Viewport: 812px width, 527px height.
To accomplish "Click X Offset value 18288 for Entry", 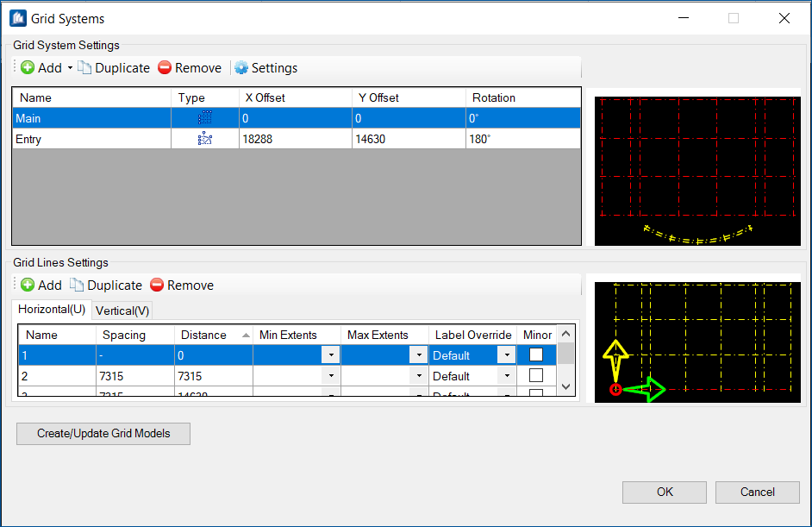I will click(258, 139).
